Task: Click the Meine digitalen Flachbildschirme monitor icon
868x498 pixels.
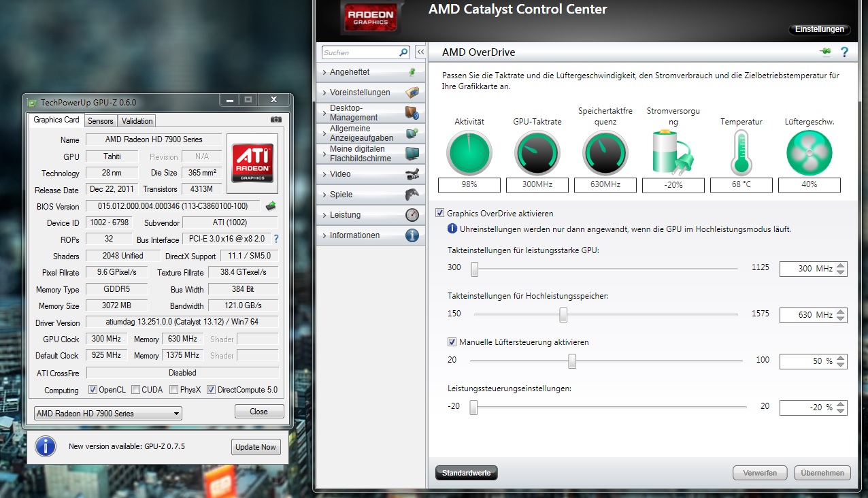Action: click(412, 154)
